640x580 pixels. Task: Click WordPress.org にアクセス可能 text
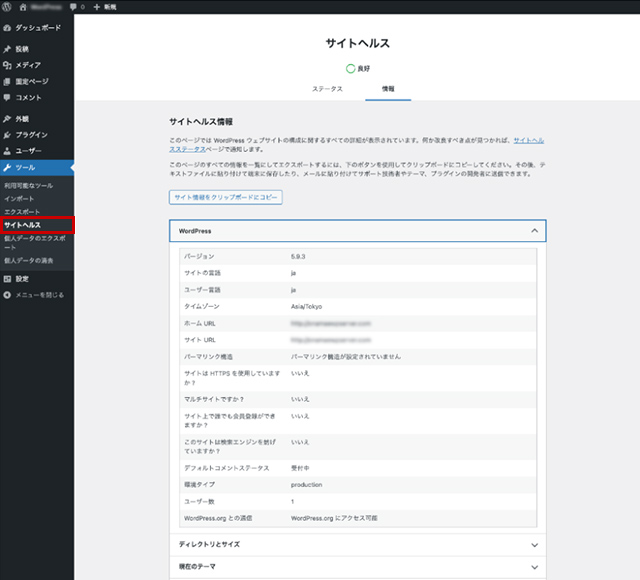tap(334, 518)
